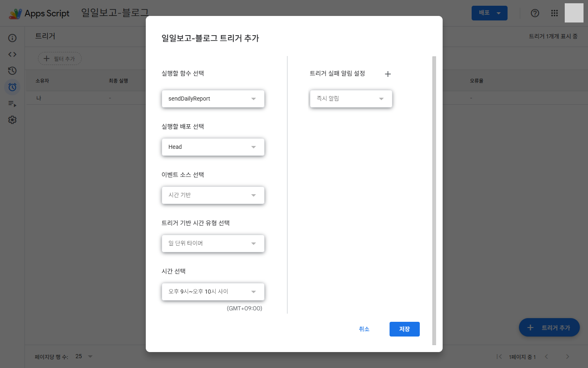Open the Google apps grid icon
Screen dimensions: 588x368
tap(555, 13)
